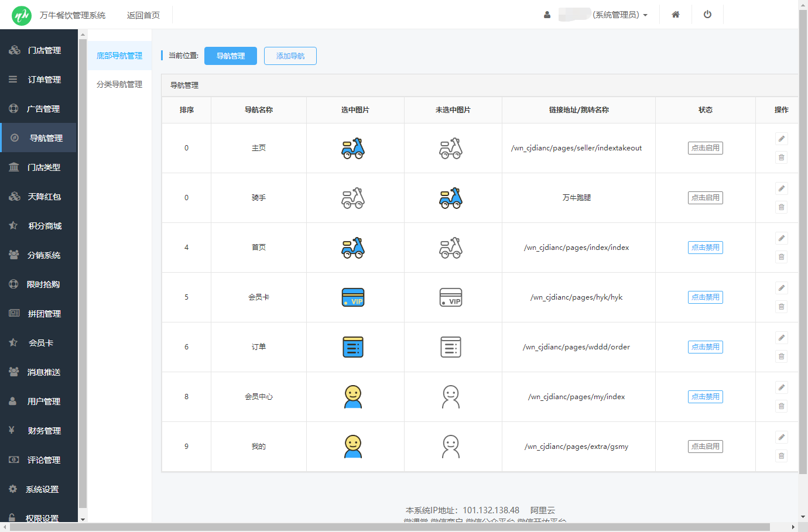Viewport: 808px width, 532px height.
Task: Toggle 会员中心 status with 点击禁用
Action: [x=705, y=397]
